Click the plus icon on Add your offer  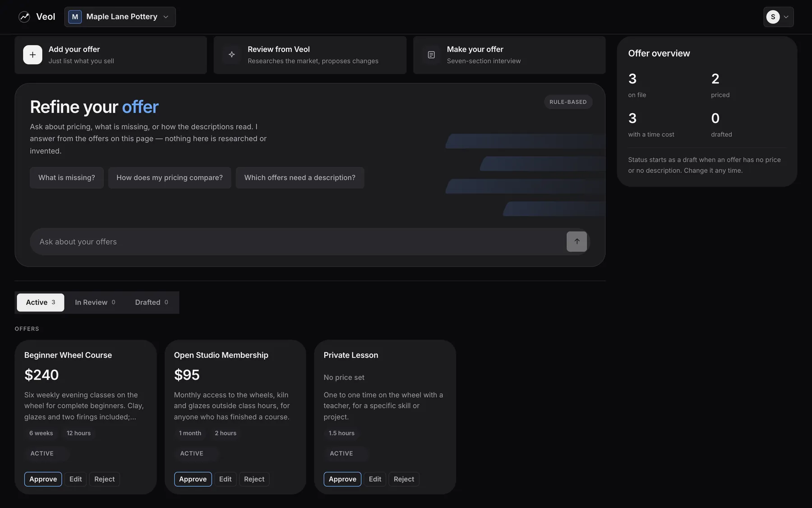click(x=32, y=55)
